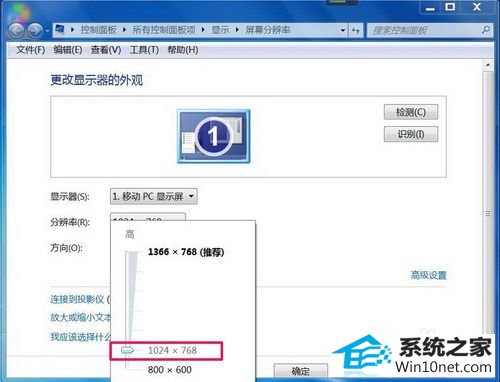
Task: Open the 查看(V) menu
Action: click(x=106, y=50)
